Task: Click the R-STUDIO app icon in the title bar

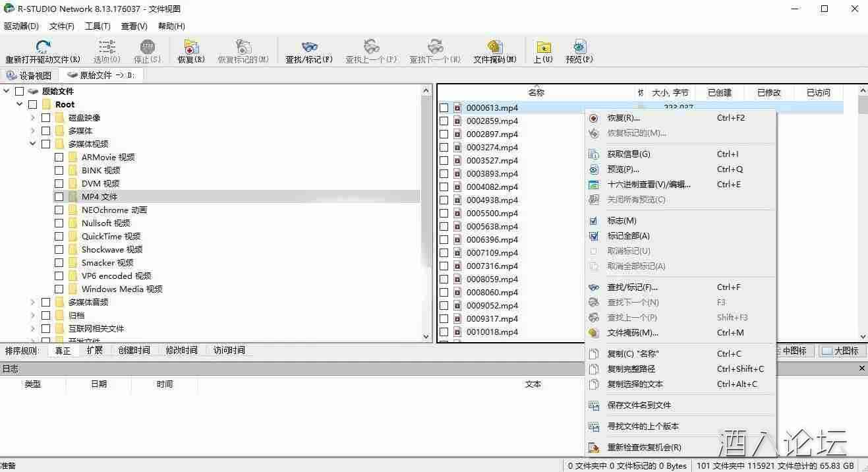Action: [x=9, y=9]
